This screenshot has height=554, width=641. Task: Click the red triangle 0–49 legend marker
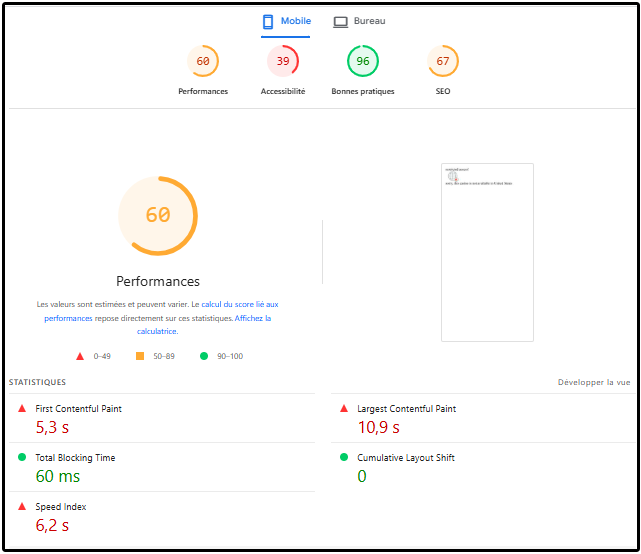[x=80, y=356]
